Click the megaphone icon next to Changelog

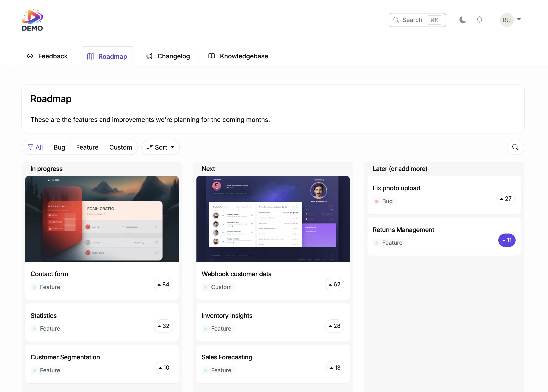click(149, 56)
